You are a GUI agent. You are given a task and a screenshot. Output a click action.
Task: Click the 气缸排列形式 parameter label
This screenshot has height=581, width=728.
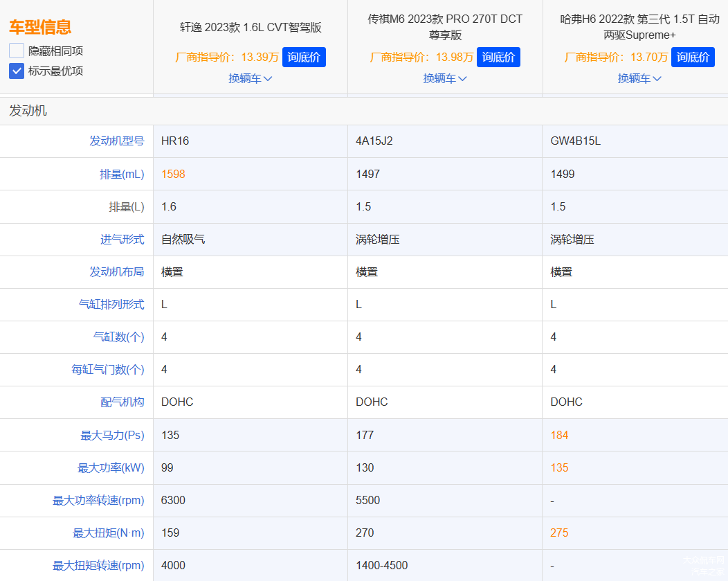coord(111,305)
